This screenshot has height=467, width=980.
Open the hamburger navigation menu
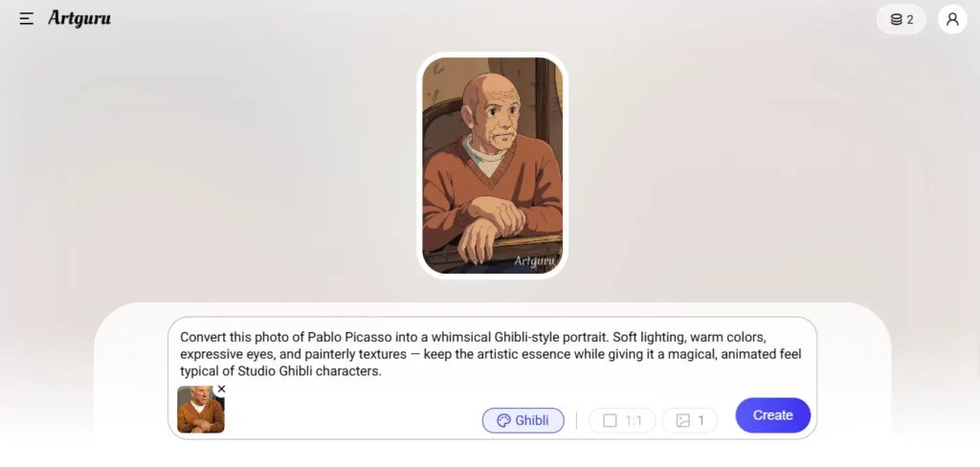(x=26, y=19)
